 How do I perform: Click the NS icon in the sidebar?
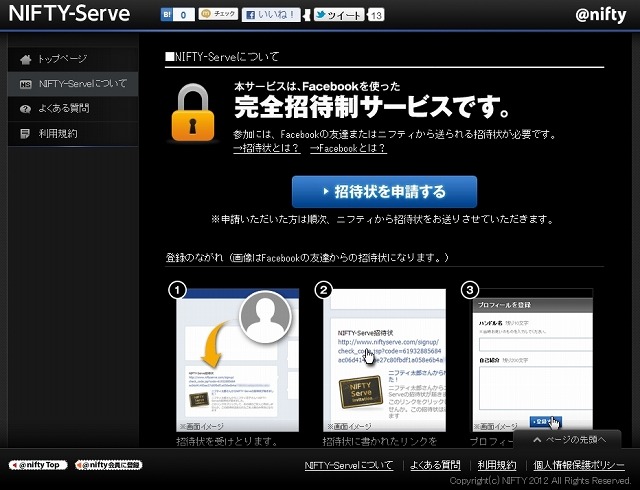[25, 85]
